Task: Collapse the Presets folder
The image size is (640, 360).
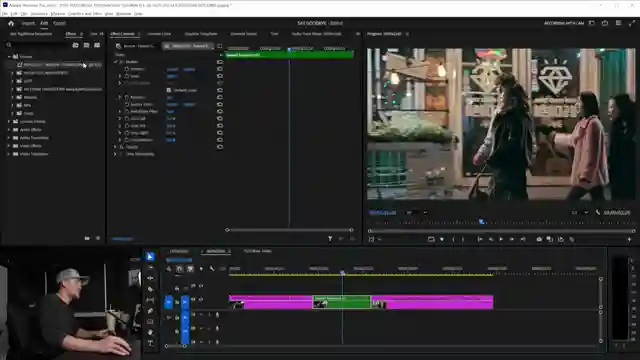Action: pos(9,57)
